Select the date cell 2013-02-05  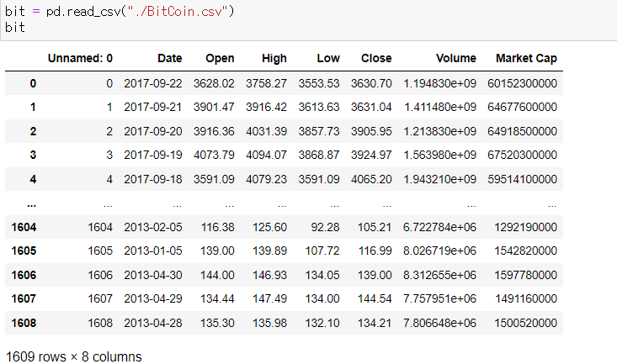tap(153, 227)
